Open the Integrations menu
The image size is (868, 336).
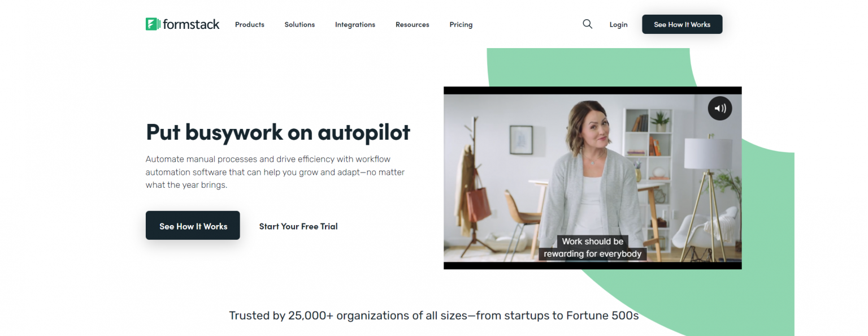coord(355,24)
